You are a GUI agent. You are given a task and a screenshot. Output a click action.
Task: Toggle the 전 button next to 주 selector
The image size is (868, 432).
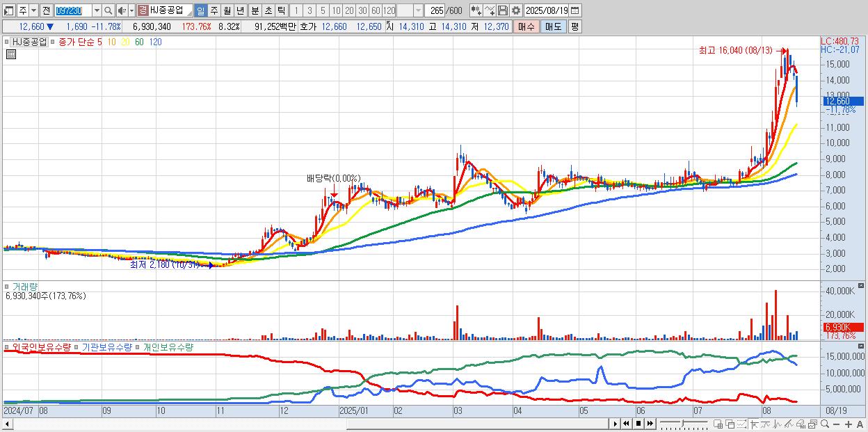[47, 10]
